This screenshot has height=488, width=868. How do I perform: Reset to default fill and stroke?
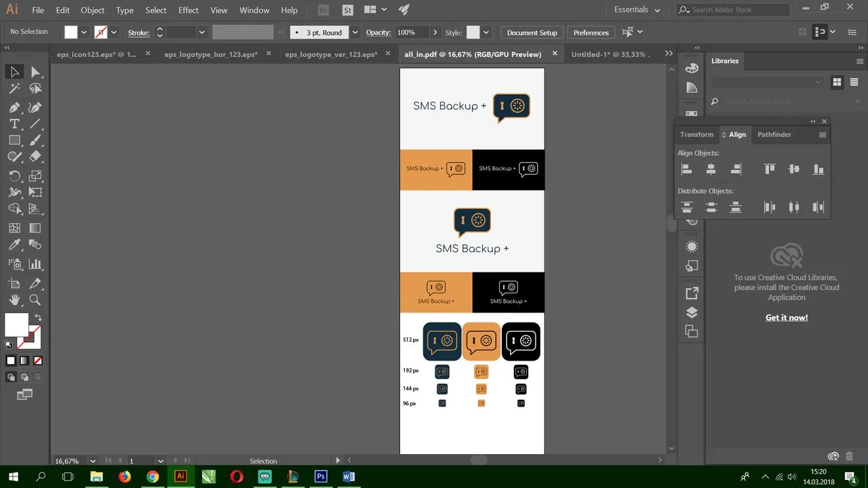click(x=9, y=344)
